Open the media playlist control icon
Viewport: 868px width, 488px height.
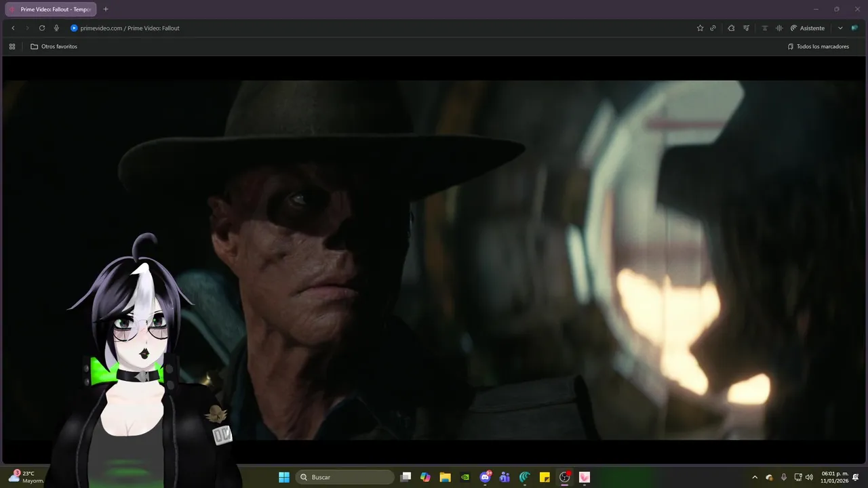[747, 28]
